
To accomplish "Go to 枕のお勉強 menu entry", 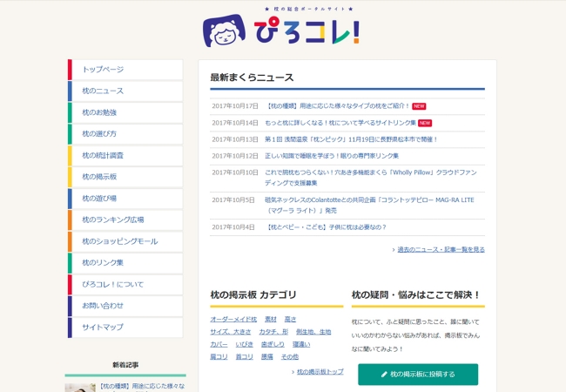I will point(125,112).
